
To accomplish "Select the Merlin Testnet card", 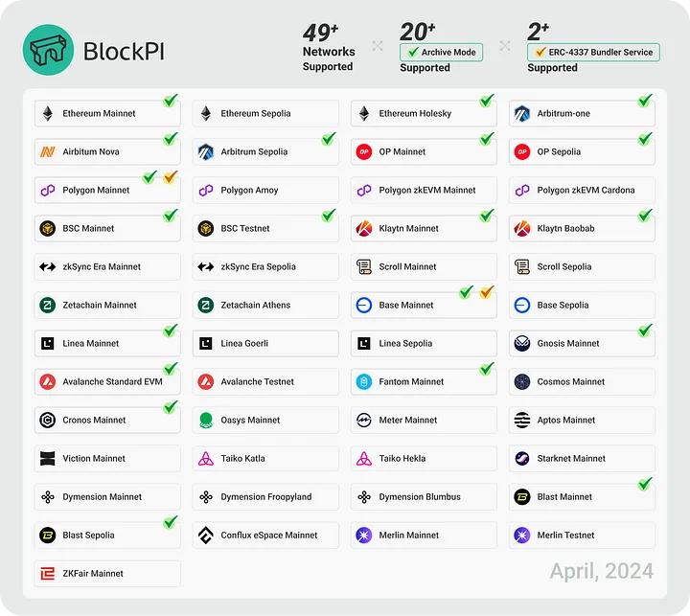I will tap(582, 535).
